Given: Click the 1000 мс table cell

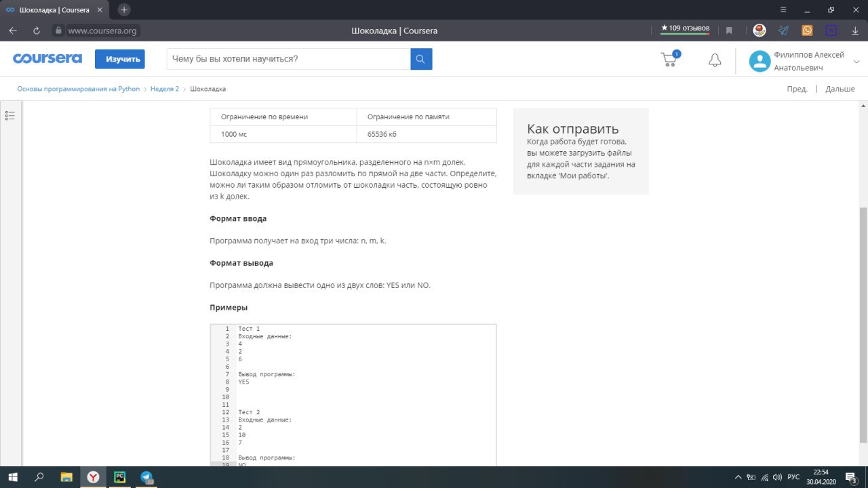Looking at the screenshot, I should pos(283,134).
